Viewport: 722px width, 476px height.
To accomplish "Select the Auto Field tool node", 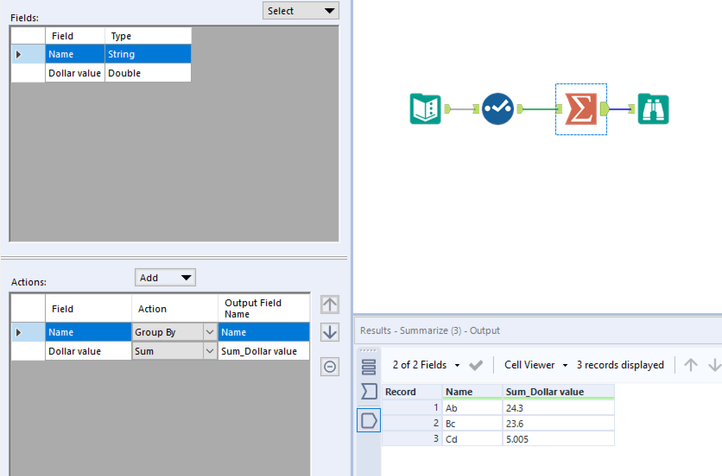I will 498,109.
